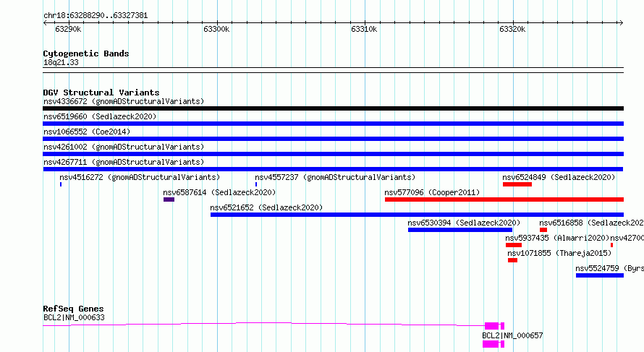This screenshot has width=644, height=352.
Task: Select the blue bar under nsv1066552
Action: 333,139
